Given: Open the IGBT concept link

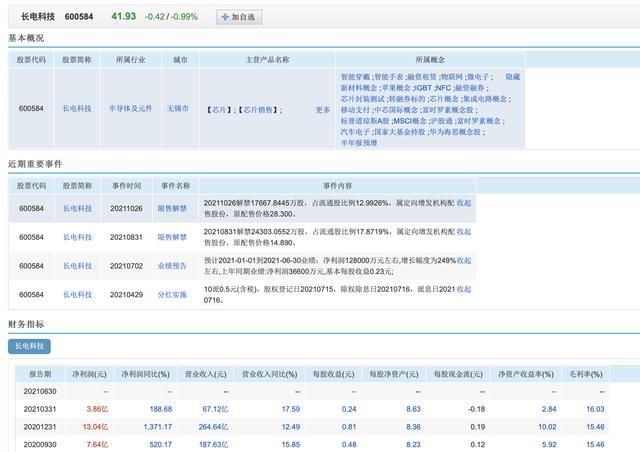Looking at the screenshot, I should point(423,87).
